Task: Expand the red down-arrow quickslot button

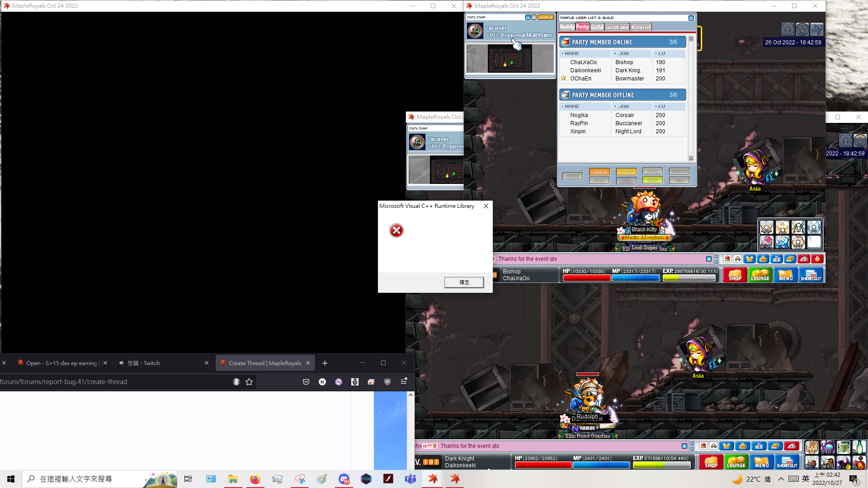Action: [x=817, y=259]
